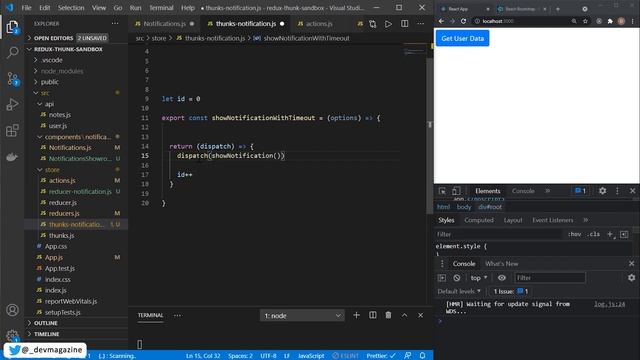Open the File menu

(x=27, y=8)
